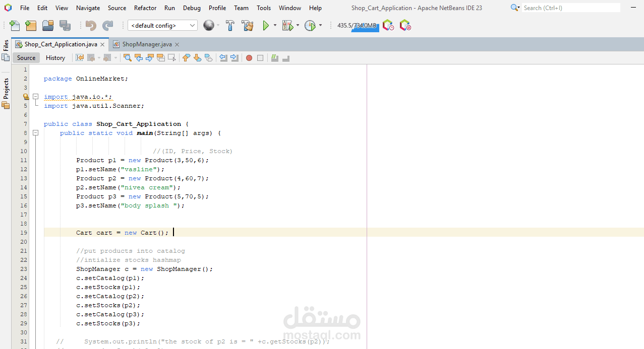Select the Shop_Cart_Application.java tab

point(61,44)
